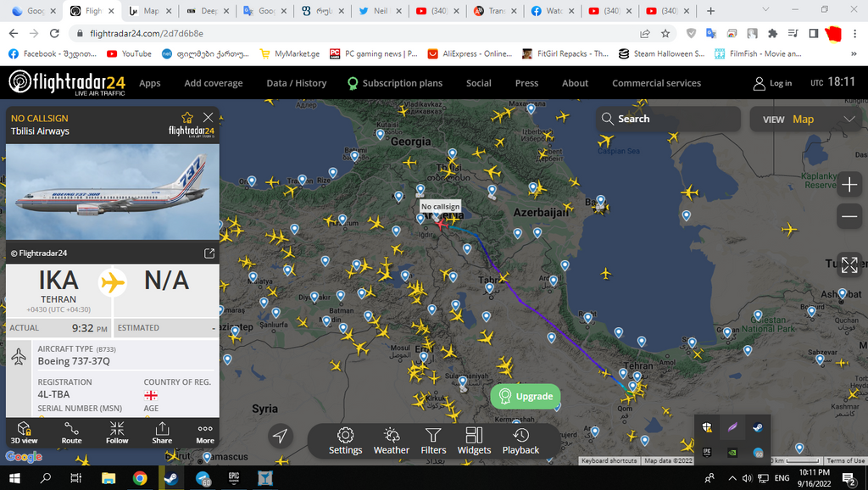Open FitGirl Repacks bookmark

[565, 53]
